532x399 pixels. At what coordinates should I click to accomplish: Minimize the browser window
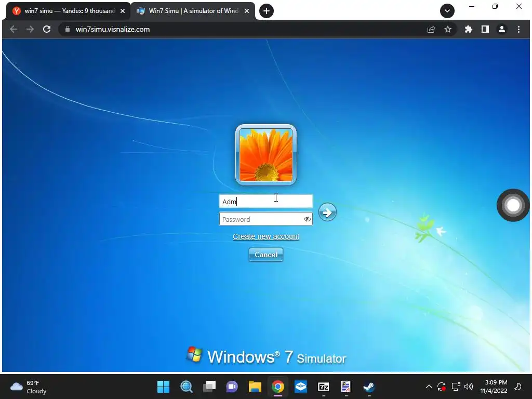pos(472,6)
